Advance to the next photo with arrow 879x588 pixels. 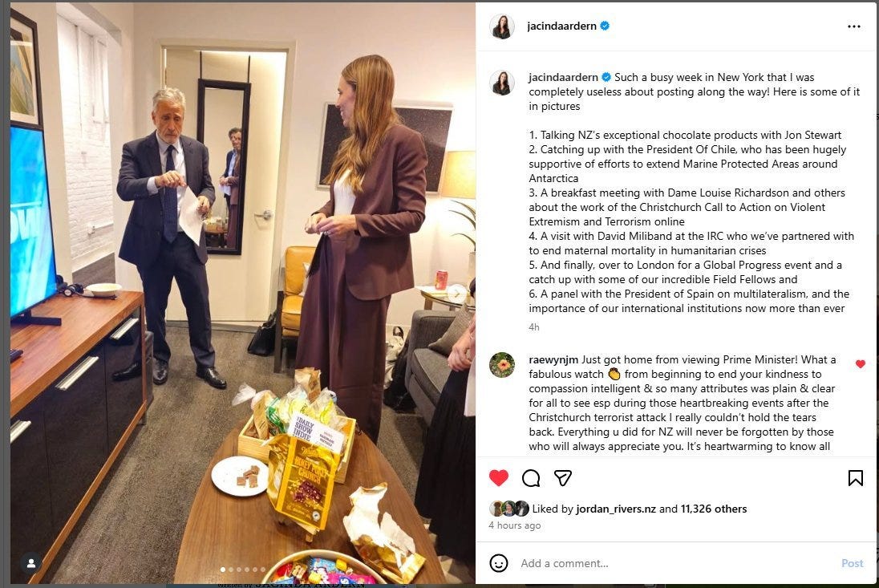click(x=457, y=293)
